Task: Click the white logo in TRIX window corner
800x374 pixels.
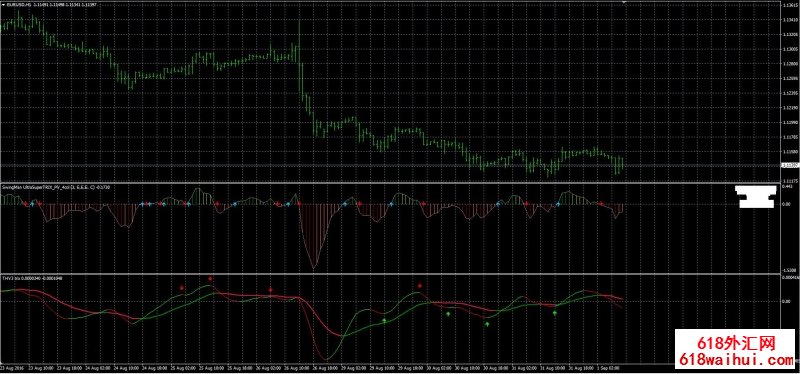Action: [x=756, y=196]
